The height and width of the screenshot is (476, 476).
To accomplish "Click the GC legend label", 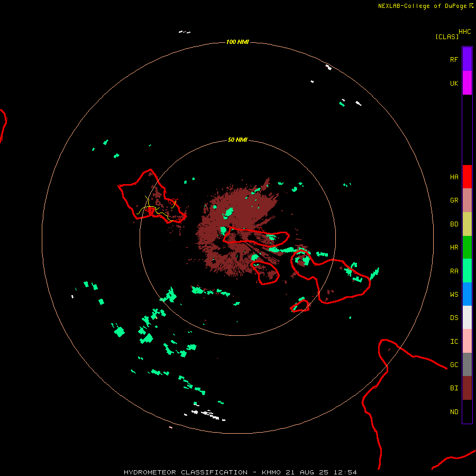I will 454,365.
